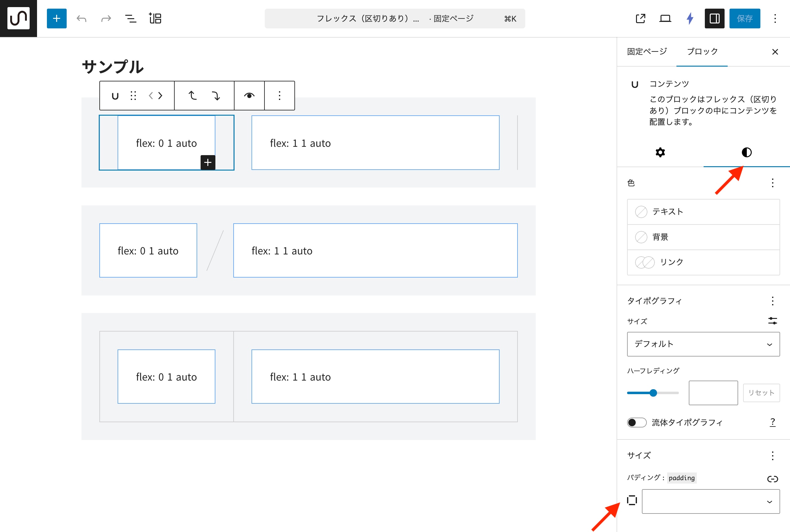
Task: Click the 保存 button
Action: pyautogui.click(x=745, y=18)
